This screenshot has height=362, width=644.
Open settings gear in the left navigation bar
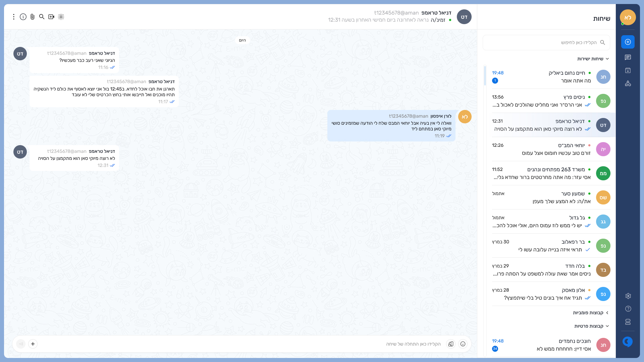point(628,296)
